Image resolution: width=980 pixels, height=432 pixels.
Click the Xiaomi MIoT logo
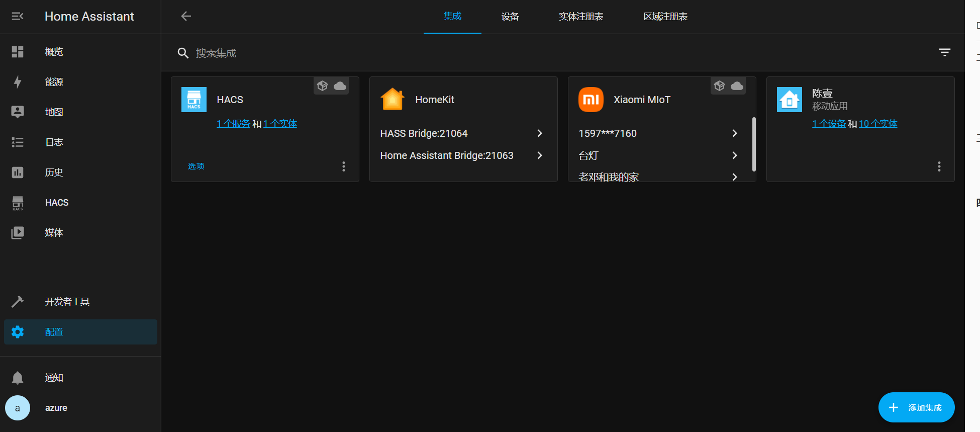click(x=591, y=100)
